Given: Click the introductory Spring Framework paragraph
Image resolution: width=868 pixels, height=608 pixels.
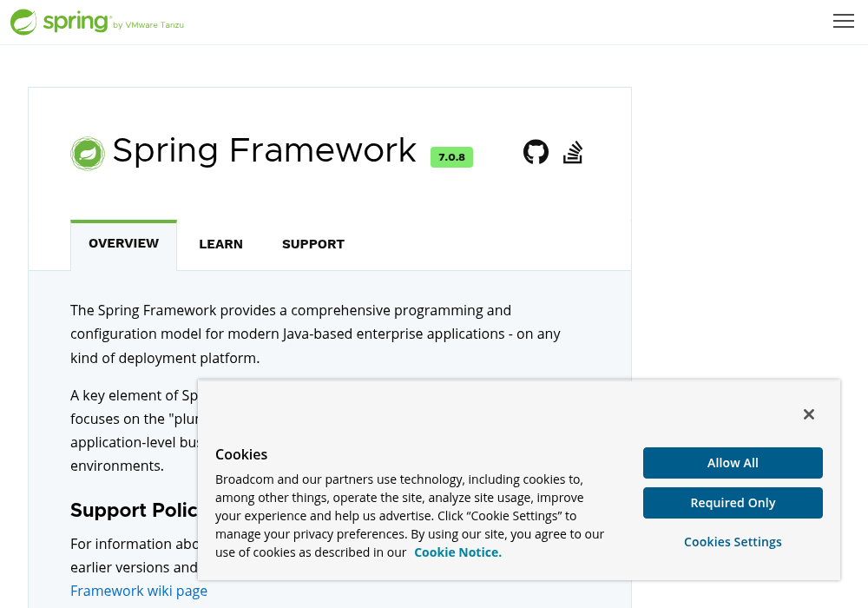Looking at the screenshot, I should click(x=316, y=334).
